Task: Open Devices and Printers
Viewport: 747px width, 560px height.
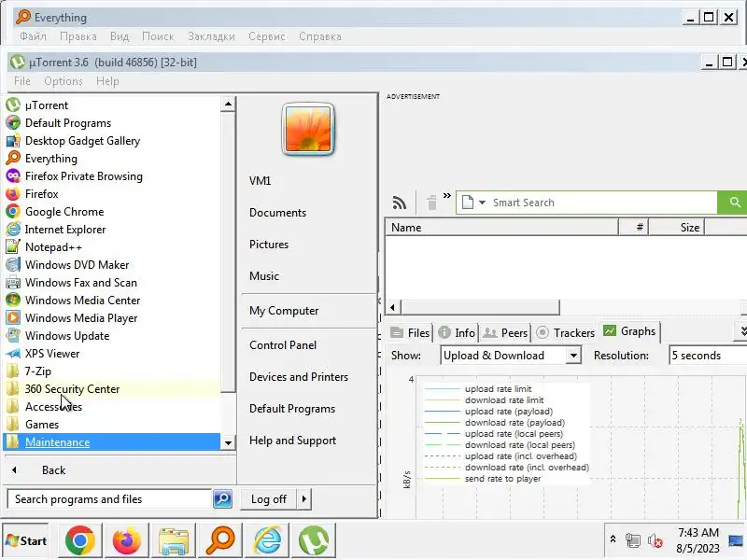Action: click(x=299, y=377)
